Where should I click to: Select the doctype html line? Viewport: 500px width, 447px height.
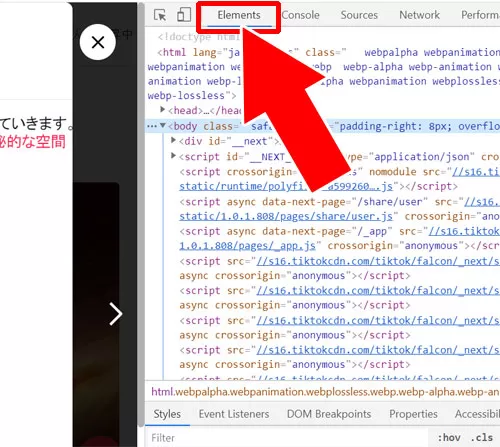click(199, 37)
